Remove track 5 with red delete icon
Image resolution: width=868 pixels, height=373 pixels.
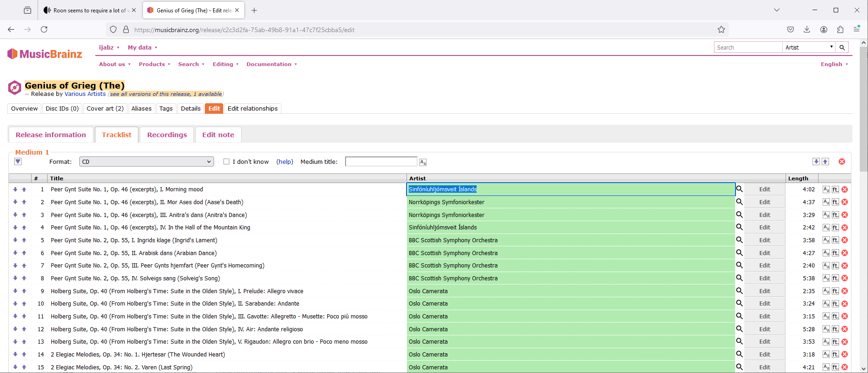click(845, 240)
